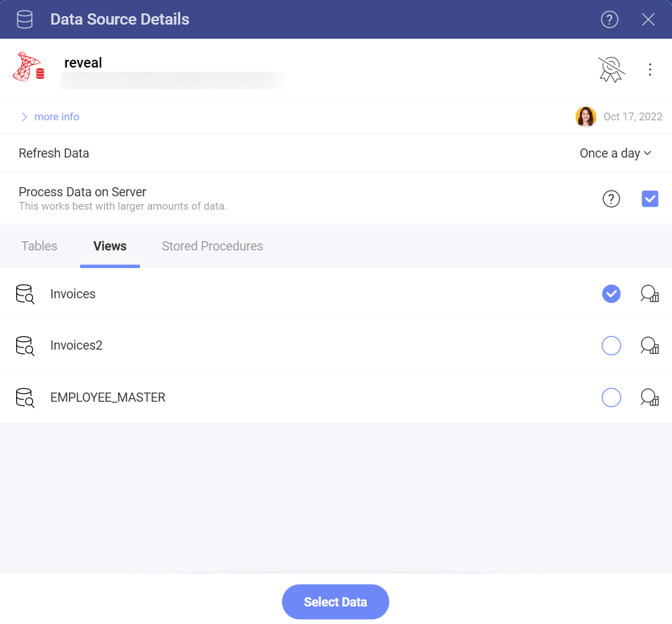
Task: Click the crossed-out notification bell icon
Action: [x=611, y=69]
